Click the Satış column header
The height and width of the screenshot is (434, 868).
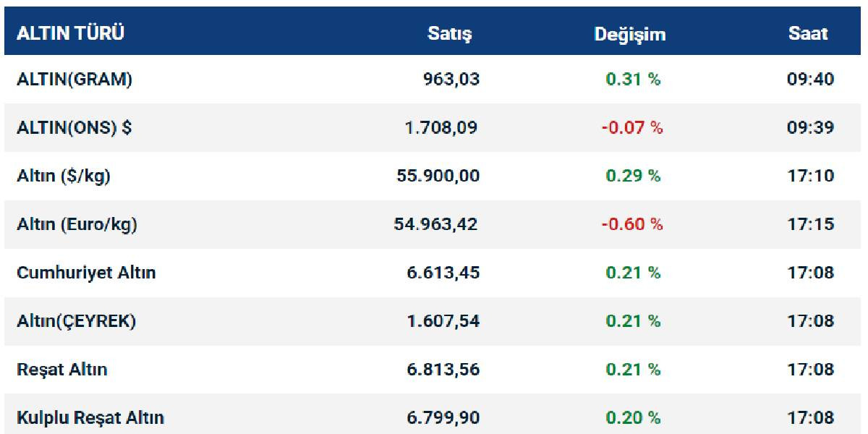(x=449, y=34)
